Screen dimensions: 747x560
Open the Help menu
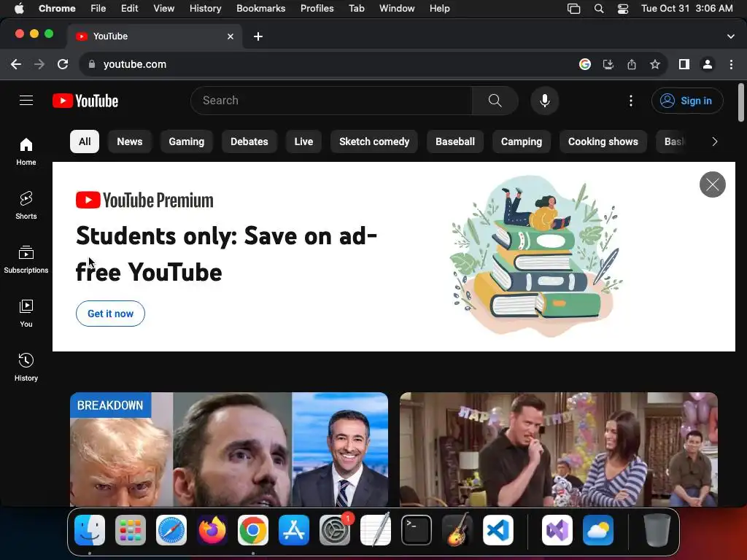pos(439,8)
